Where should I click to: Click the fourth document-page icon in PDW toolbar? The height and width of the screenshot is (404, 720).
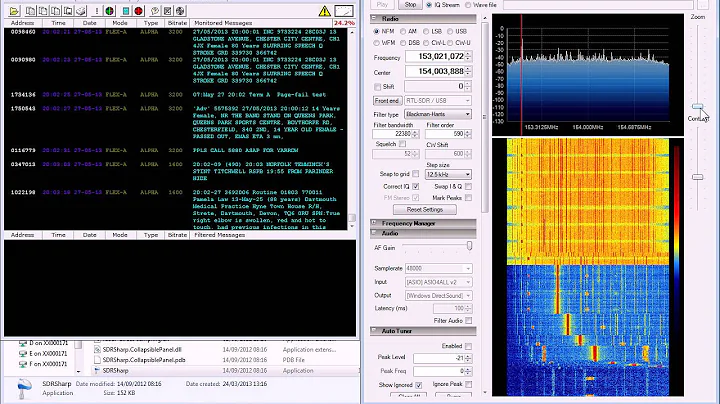68,11
